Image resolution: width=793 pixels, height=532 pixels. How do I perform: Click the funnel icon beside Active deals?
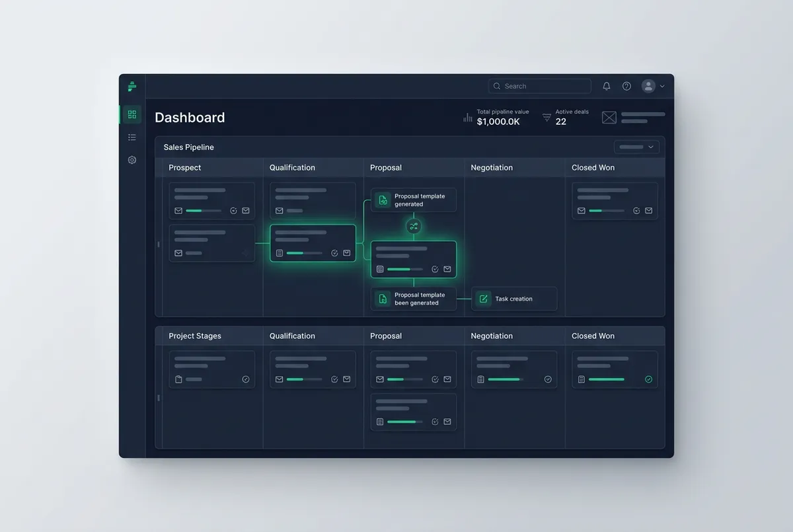click(x=547, y=118)
